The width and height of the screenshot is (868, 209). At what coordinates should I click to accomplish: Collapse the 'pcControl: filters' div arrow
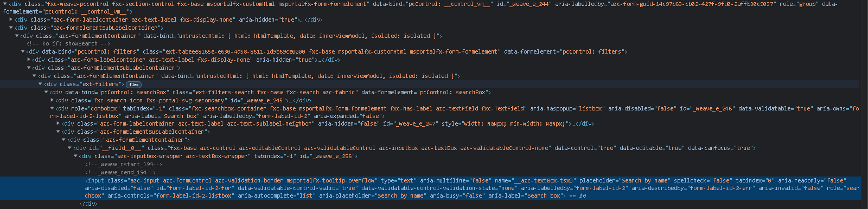23,52
